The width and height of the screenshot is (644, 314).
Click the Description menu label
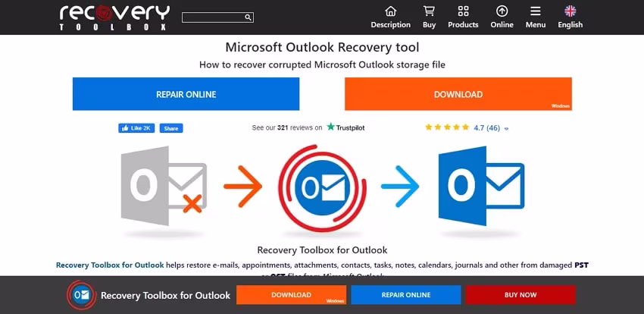[x=391, y=25]
